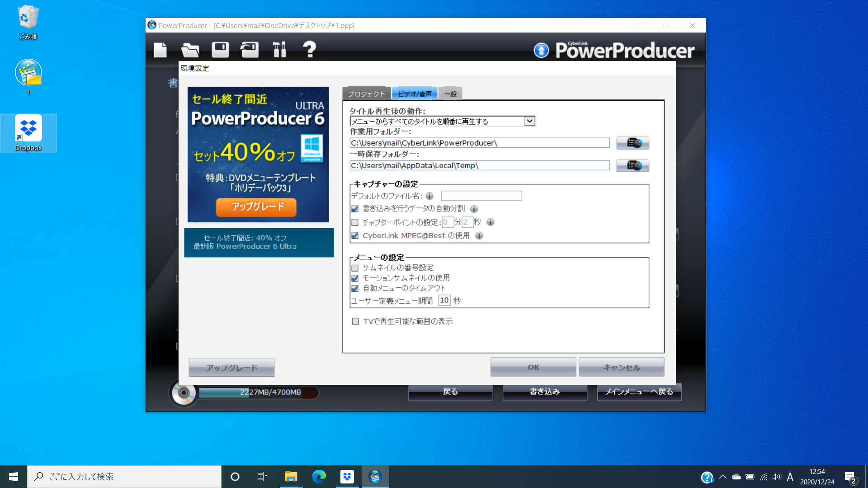Screen dimensions: 868x488
Task: Enable chapter point setting checkbox
Action: pos(355,222)
